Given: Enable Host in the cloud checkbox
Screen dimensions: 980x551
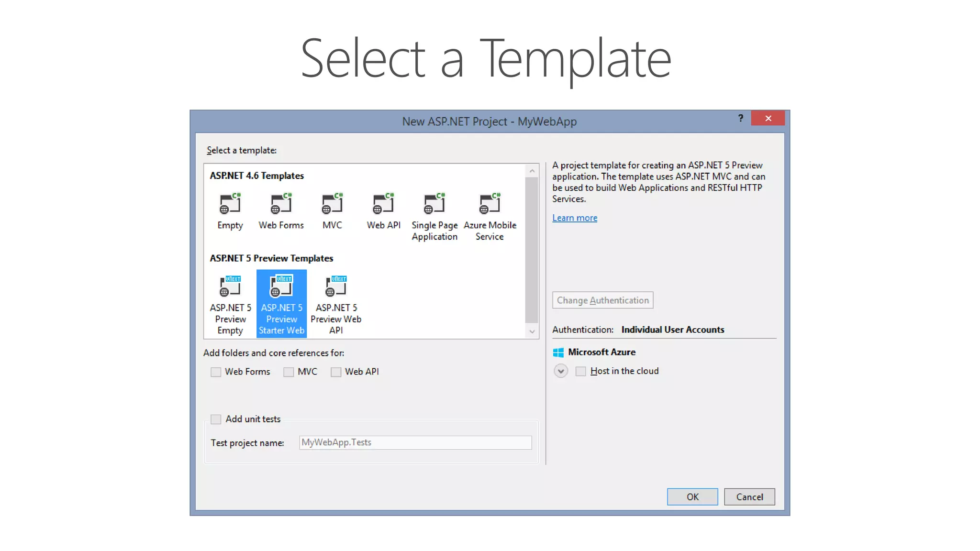Looking at the screenshot, I should [580, 372].
